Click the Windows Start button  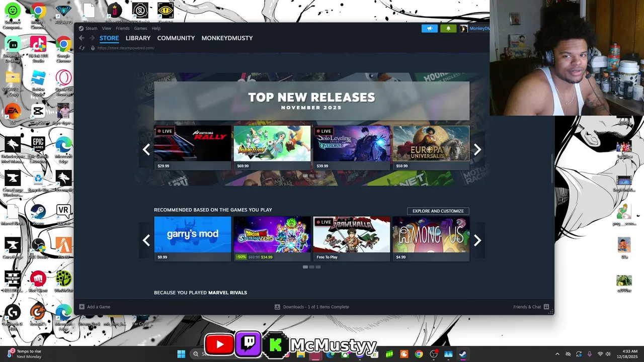click(x=181, y=354)
